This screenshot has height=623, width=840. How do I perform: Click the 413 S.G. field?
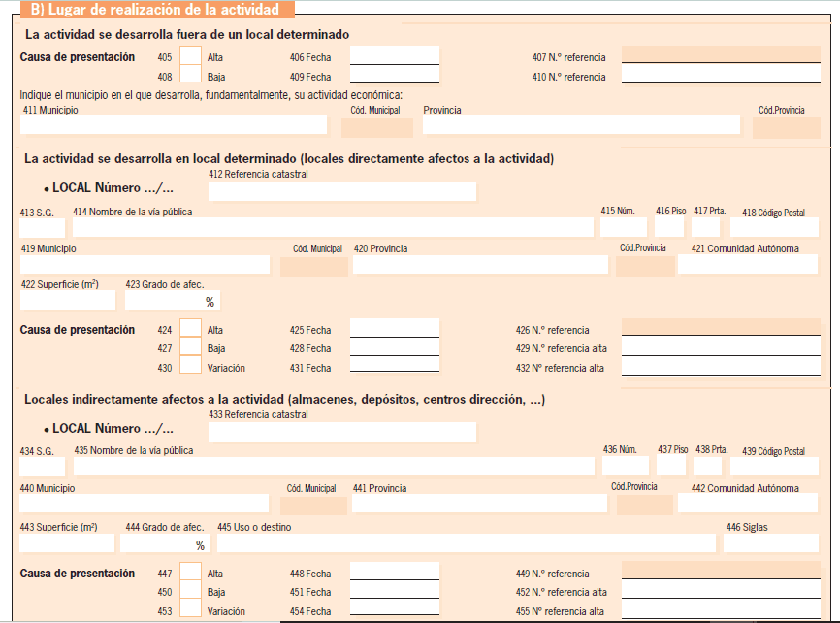pos(43,228)
